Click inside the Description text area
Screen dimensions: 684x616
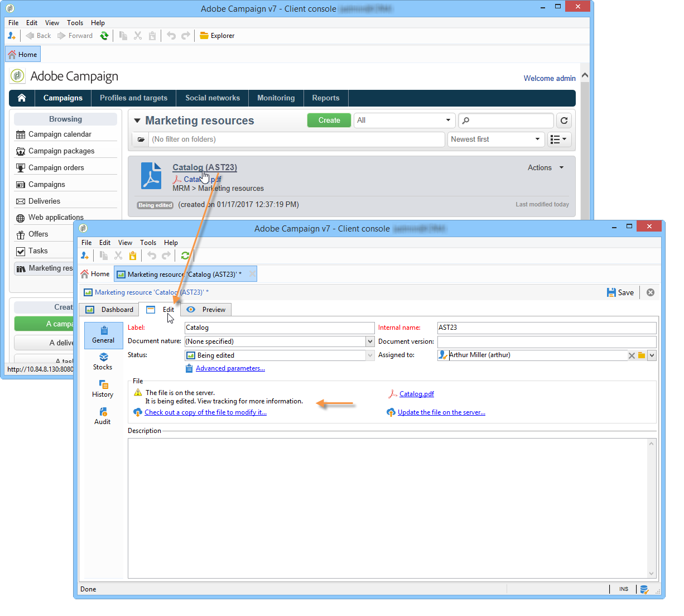coord(388,508)
